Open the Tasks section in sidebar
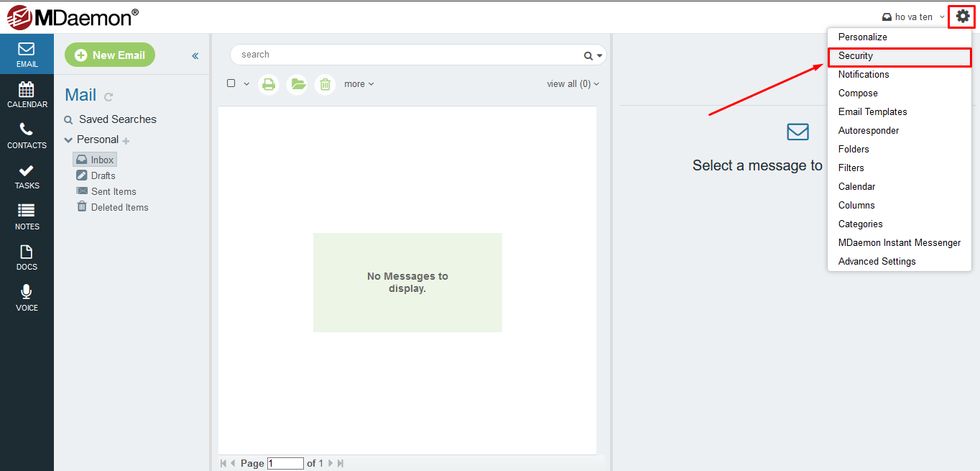This screenshot has height=471, width=980. point(27,175)
